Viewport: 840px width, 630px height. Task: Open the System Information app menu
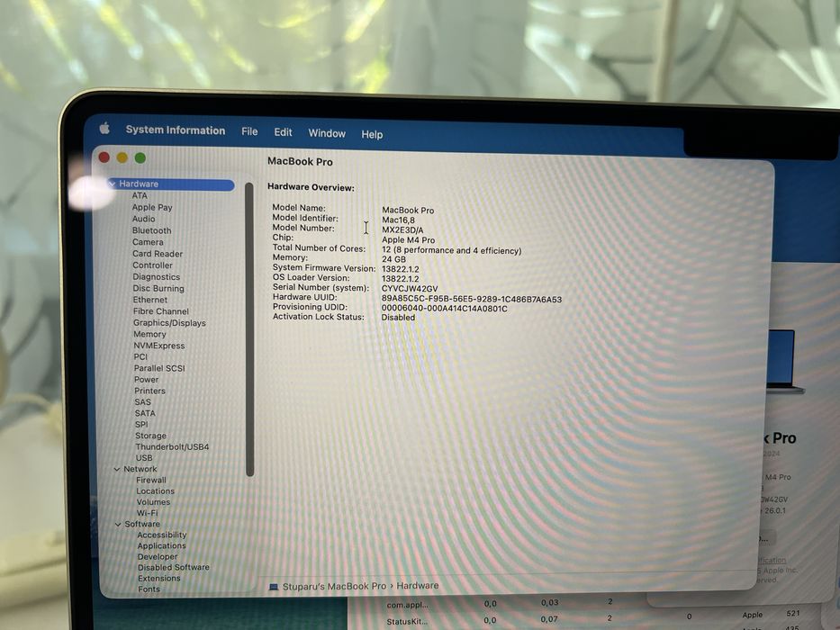[x=176, y=130]
